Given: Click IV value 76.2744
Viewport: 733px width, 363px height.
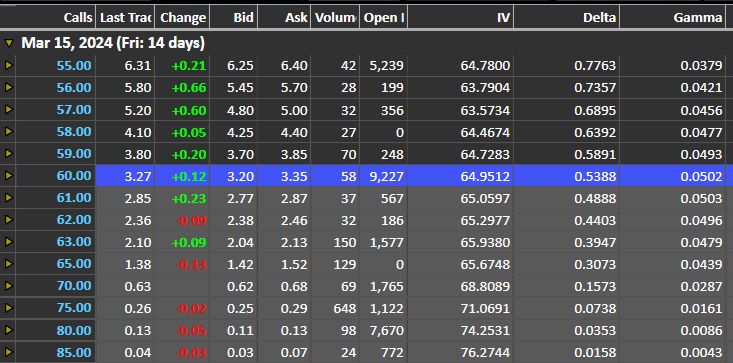Looking at the screenshot, I should click(x=485, y=352).
